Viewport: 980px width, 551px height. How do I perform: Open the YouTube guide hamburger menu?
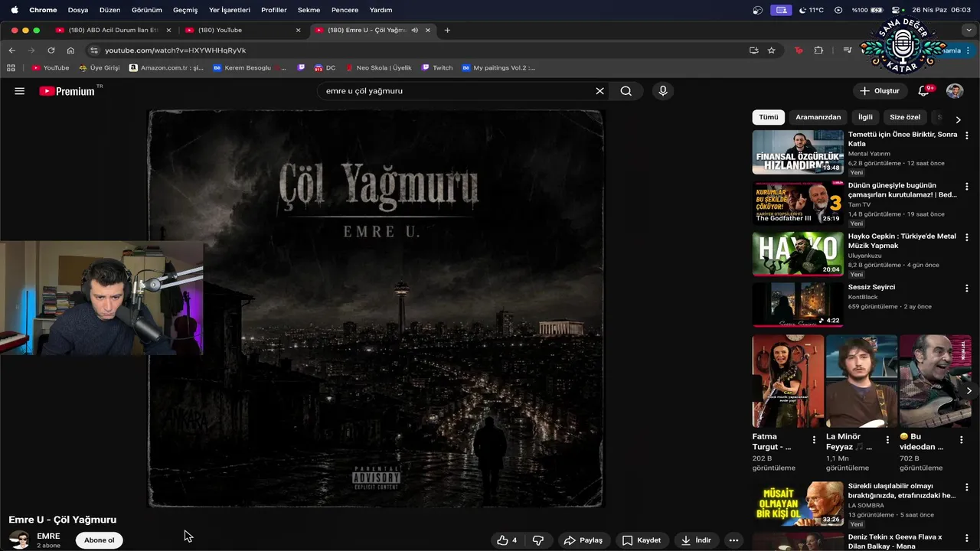[20, 91]
